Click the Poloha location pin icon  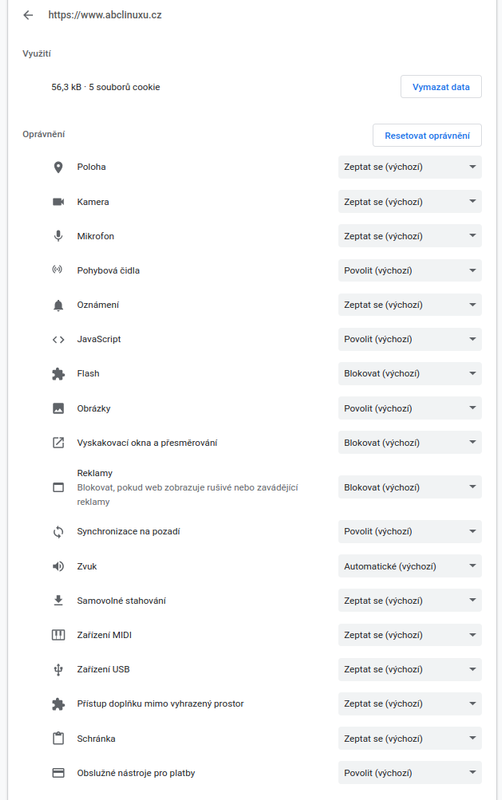58,167
